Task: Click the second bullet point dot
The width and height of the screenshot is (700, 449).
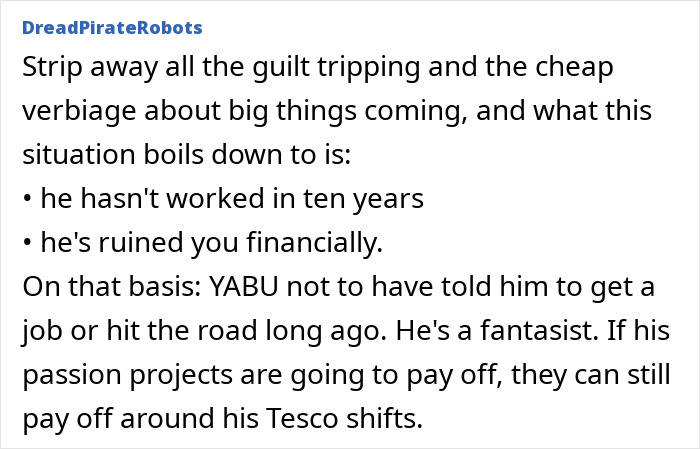Action: click(28, 243)
